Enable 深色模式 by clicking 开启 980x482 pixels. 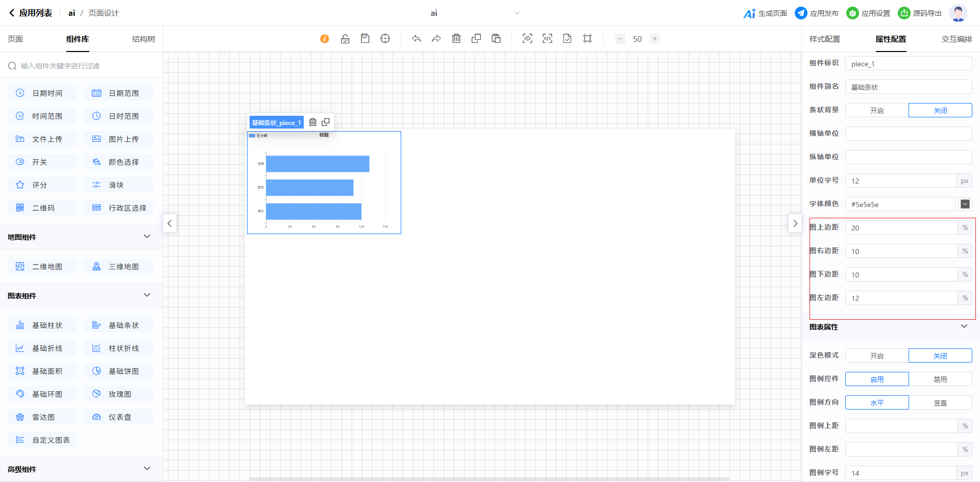point(876,356)
